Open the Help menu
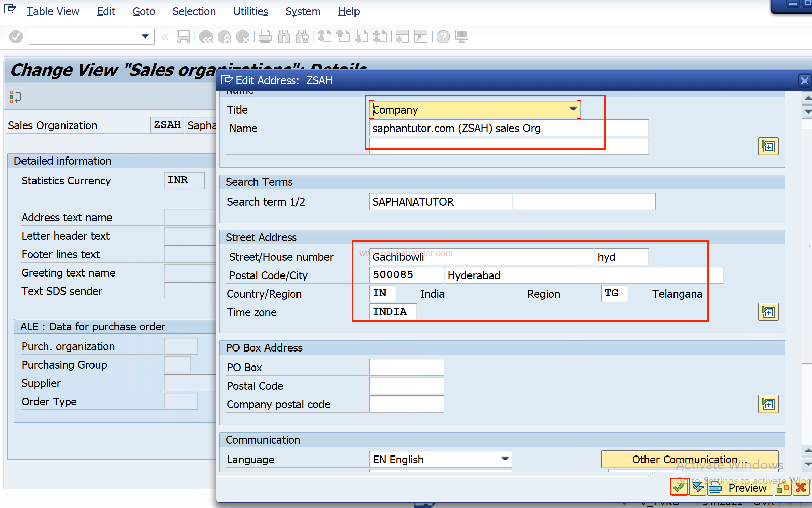 (349, 11)
